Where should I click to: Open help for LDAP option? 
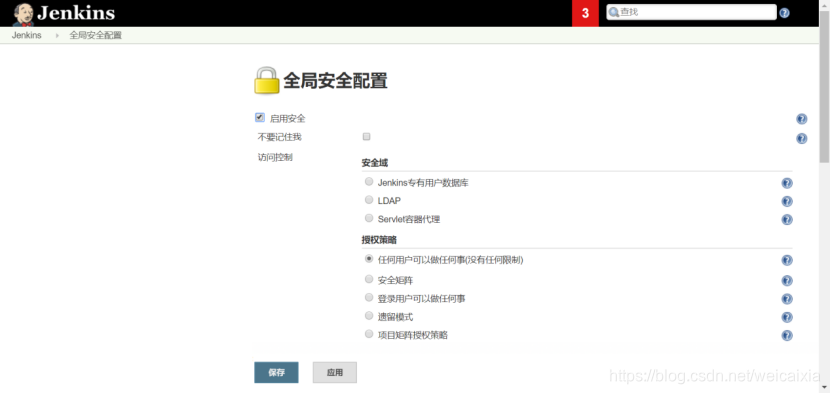pos(787,201)
